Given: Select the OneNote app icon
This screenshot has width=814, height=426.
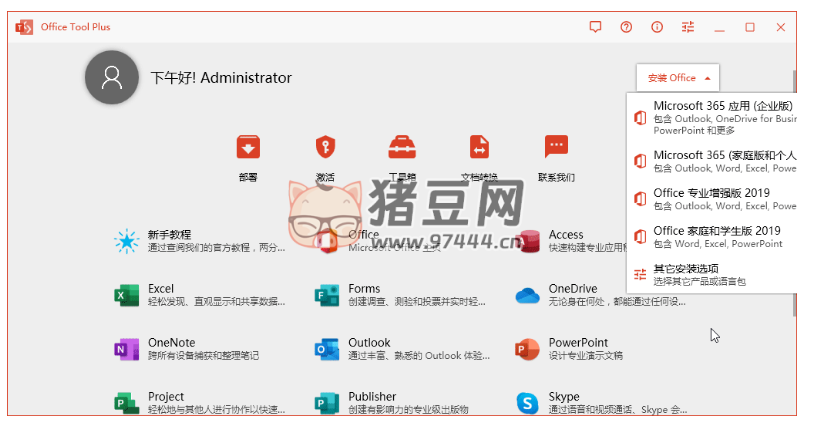Looking at the screenshot, I should tap(127, 349).
